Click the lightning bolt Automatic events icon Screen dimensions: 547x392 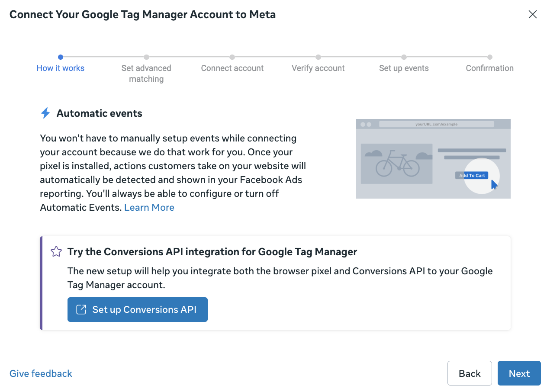(x=45, y=113)
